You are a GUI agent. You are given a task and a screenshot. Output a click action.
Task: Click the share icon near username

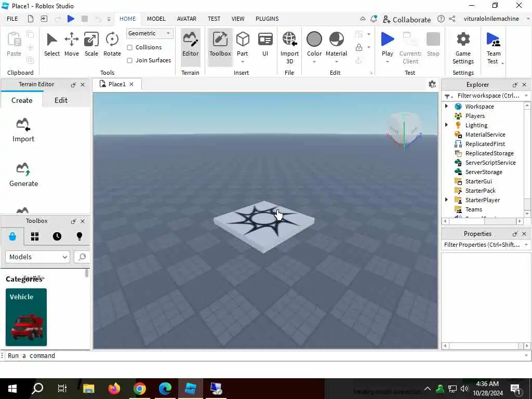pyautogui.click(x=452, y=19)
